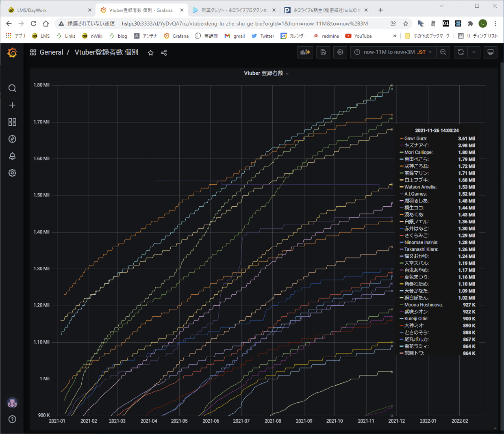Open Explore compass icon

[x=12, y=139]
